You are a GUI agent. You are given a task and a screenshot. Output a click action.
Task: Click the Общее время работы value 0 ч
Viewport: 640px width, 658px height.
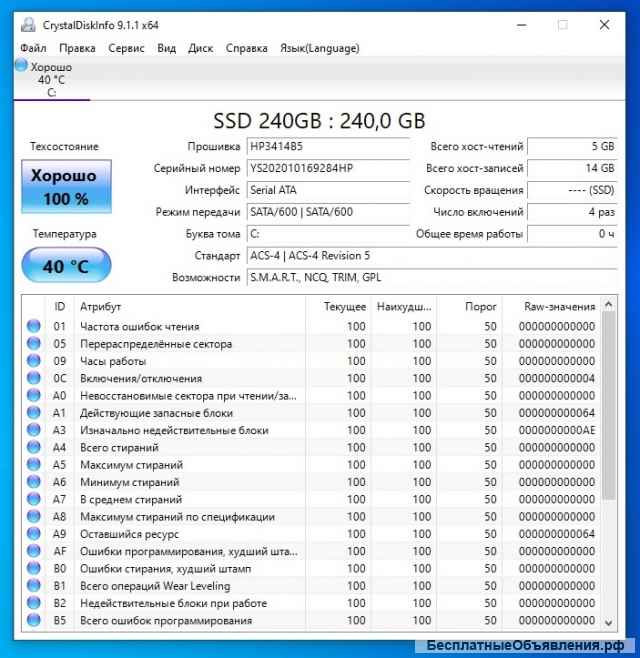572,234
